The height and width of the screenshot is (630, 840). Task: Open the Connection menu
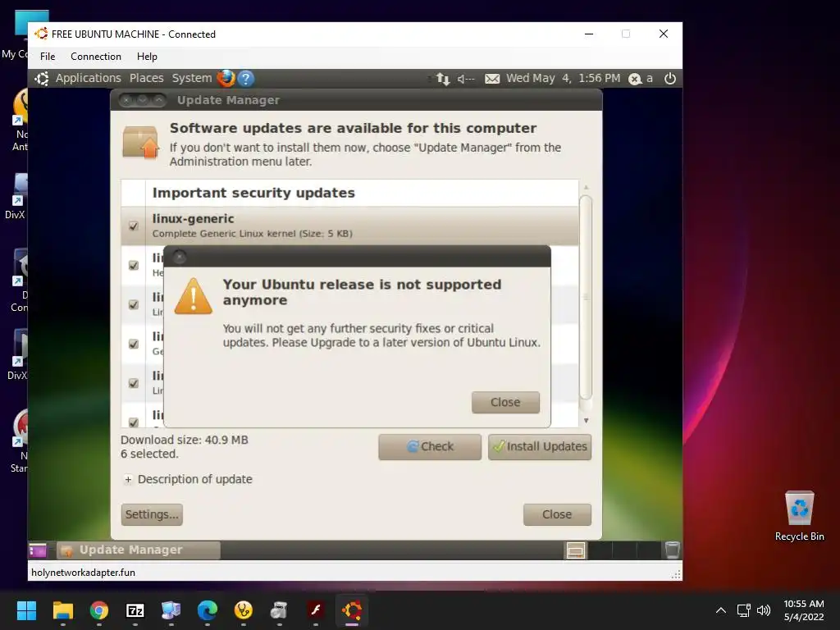(x=96, y=57)
